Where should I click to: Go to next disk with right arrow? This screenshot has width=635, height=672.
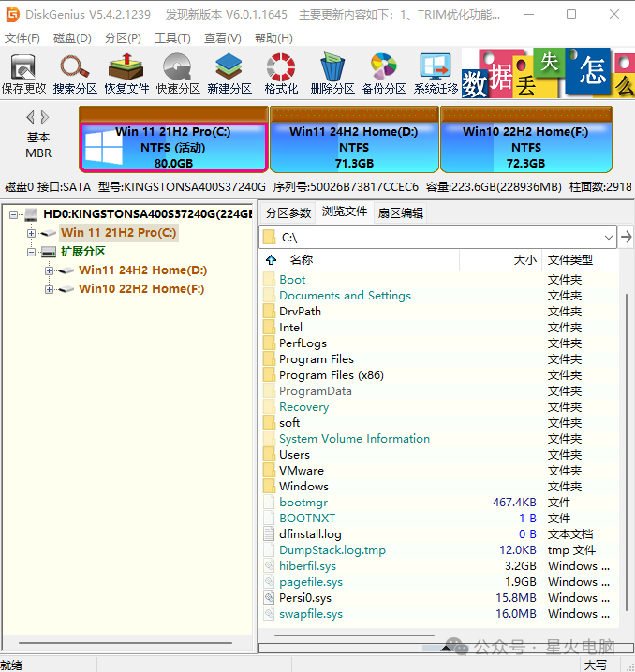tap(45, 117)
